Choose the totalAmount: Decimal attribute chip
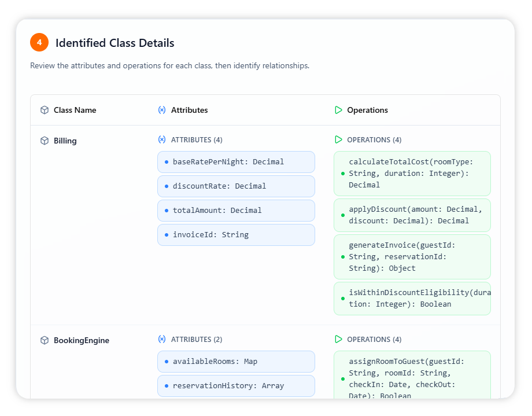 point(236,211)
